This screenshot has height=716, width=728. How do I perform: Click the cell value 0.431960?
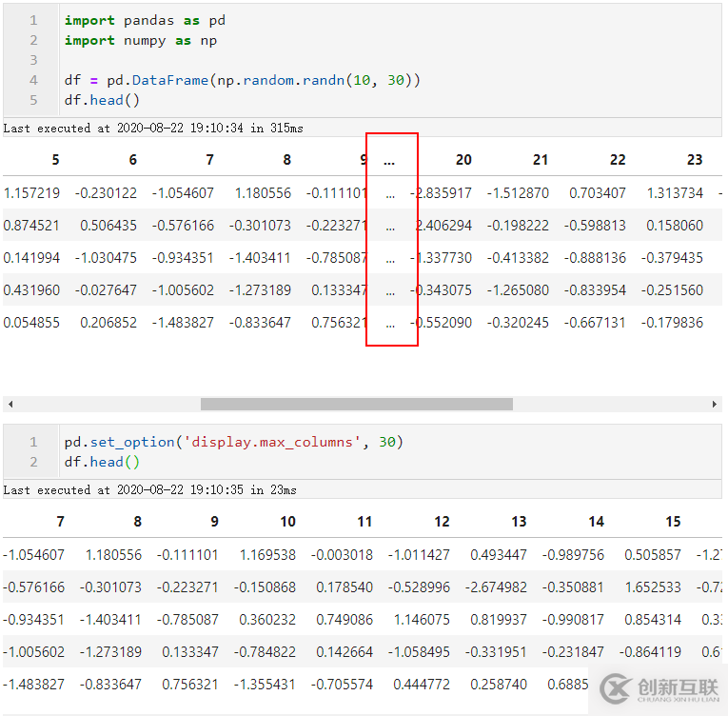point(31,290)
